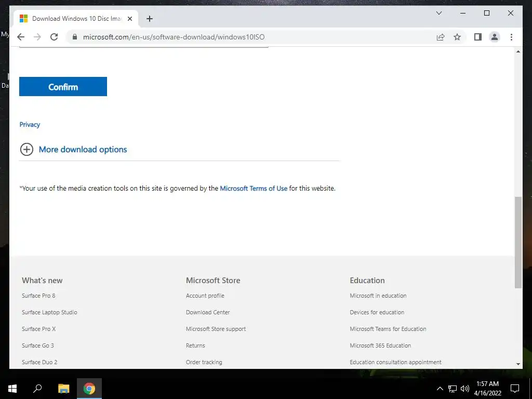Viewport: 532px width, 399px height.
Task: View site info via padlock icon
Action: [x=75, y=37]
